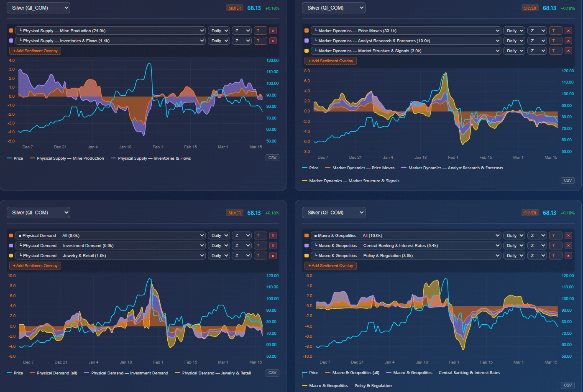Click yellow swatch of Market Structure & Signals

click(307, 51)
